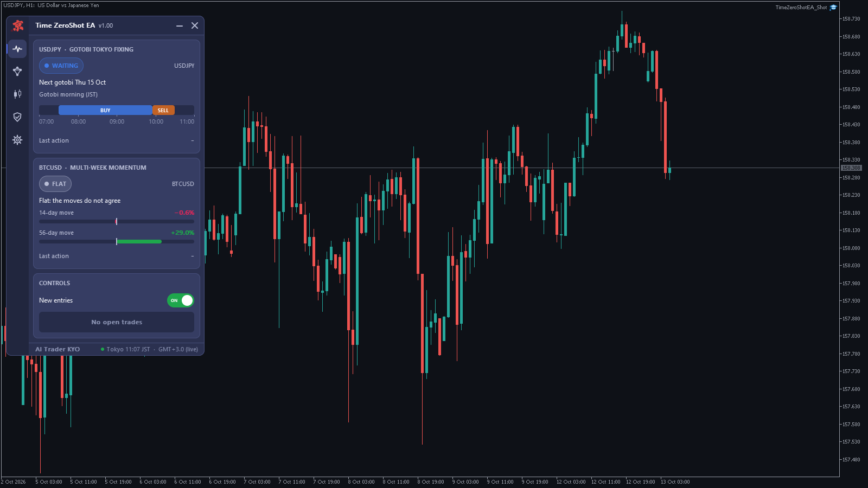The height and width of the screenshot is (488, 868).
Task: Open the settings gear sidebar icon
Action: [17, 140]
